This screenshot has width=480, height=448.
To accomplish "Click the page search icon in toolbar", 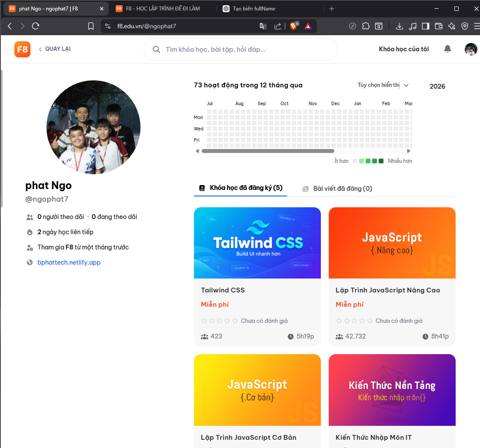I will click(x=379, y=27).
